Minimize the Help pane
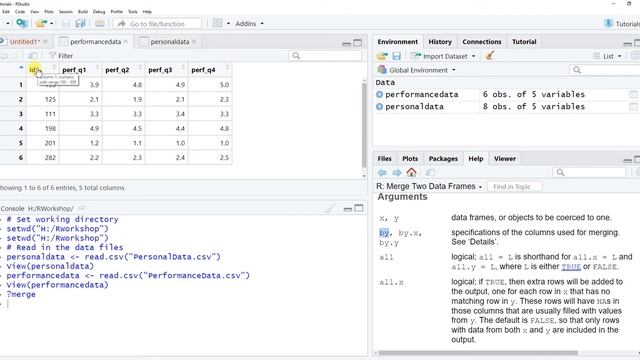Viewport: 640px width, 360px height. point(627,160)
